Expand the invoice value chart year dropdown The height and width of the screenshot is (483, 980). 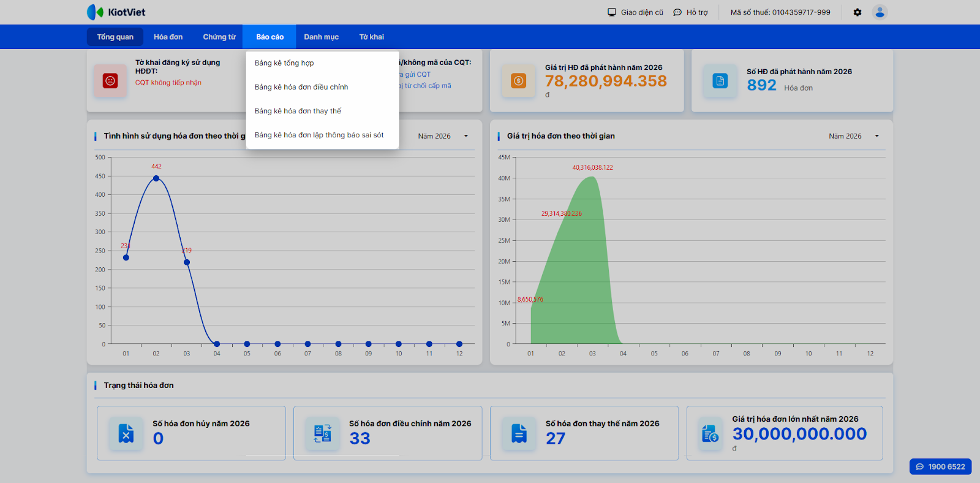(x=854, y=136)
